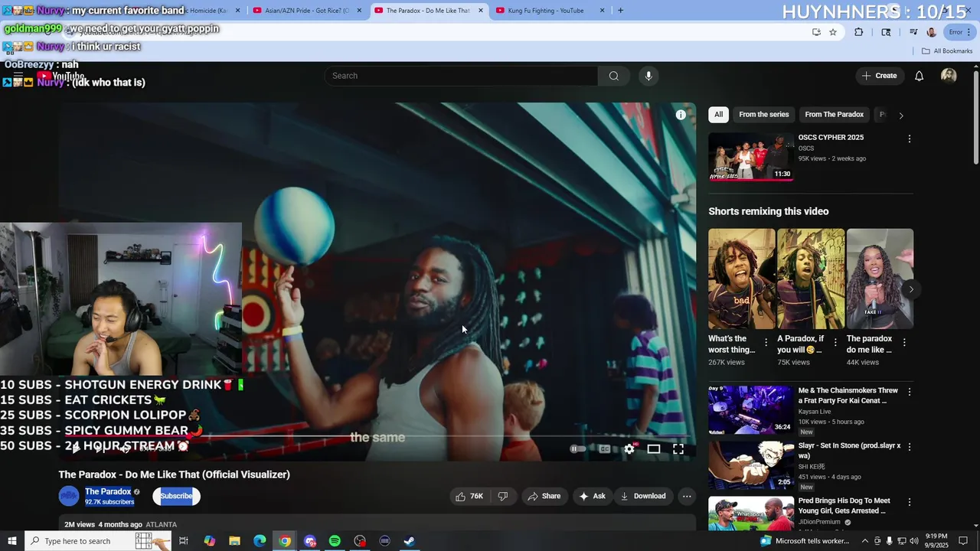Open Chrome profile avatar
The width and height of the screenshot is (980, 551).
(932, 32)
